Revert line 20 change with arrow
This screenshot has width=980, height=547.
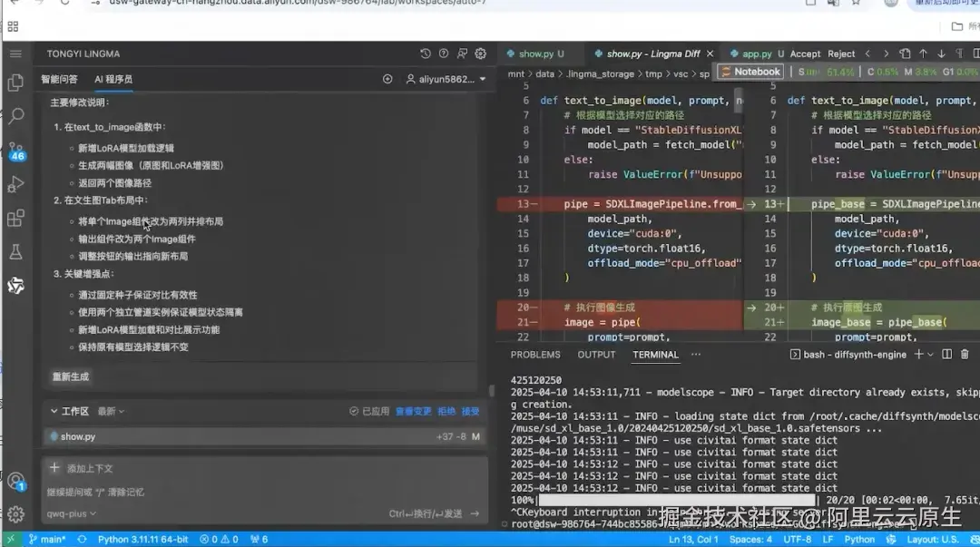pos(751,308)
